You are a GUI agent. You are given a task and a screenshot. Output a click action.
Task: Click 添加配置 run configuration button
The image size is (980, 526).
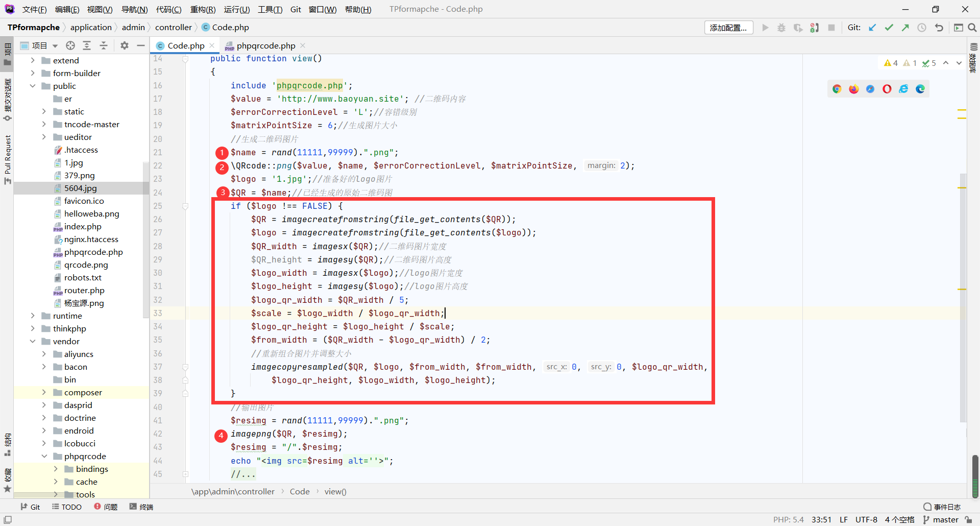[728, 28]
